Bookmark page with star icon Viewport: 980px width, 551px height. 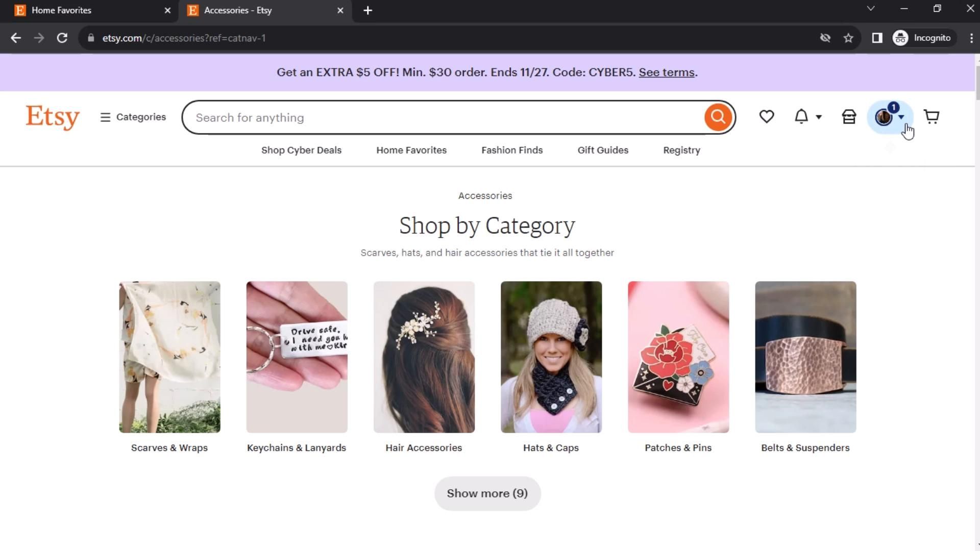pos(848,38)
